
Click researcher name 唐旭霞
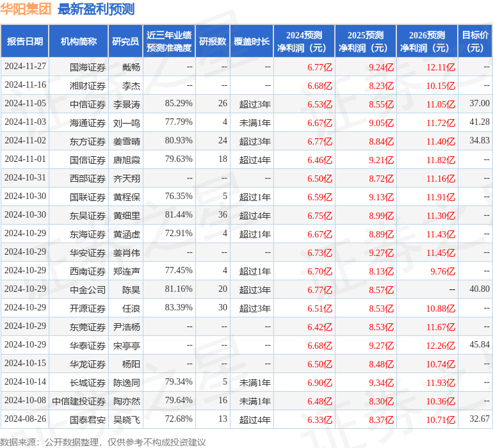point(127,160)
